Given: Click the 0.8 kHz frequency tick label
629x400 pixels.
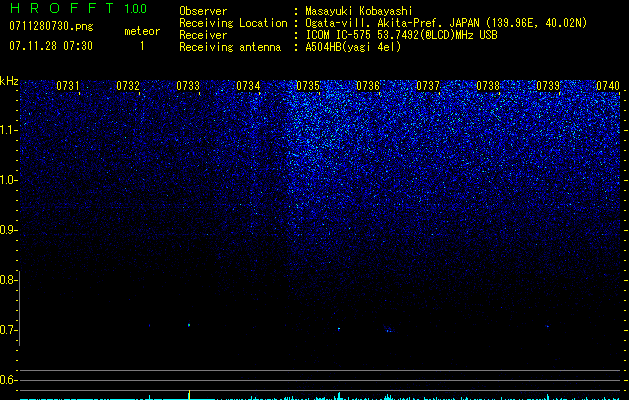Looking at the screenshot, I should (x=7, y=280).
